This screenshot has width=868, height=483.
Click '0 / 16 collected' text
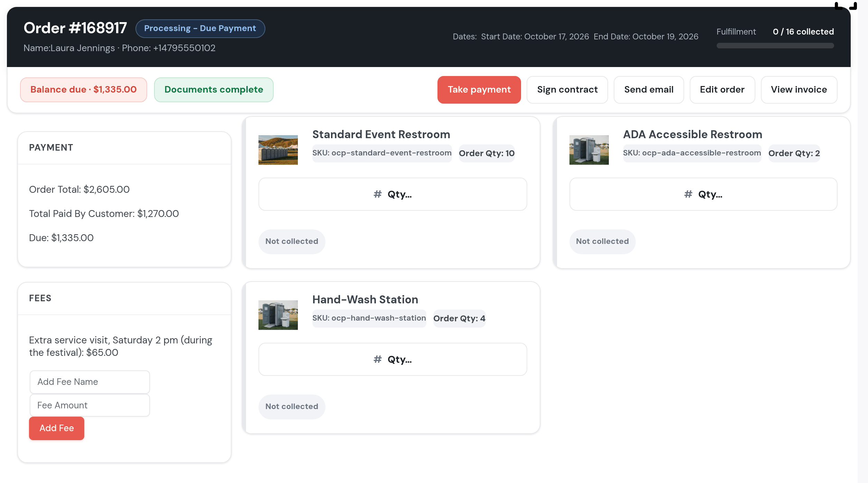pos(803,32)
